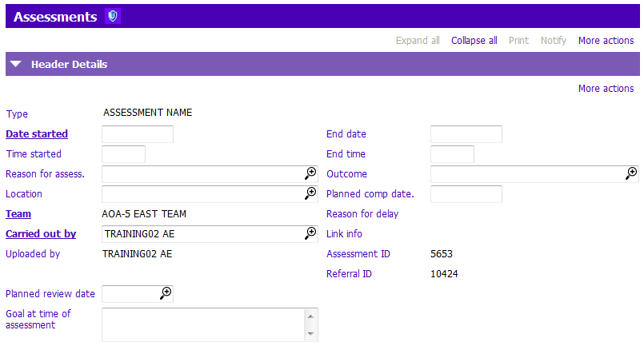Focus the End date input field
Viewport: 644px width, 346px height.
pyautogui.click(x=466, y=134)
